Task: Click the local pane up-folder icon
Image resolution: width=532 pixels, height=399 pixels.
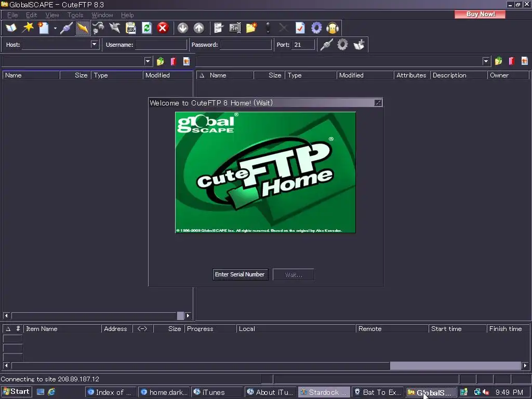Action: (x=160, y=61)
